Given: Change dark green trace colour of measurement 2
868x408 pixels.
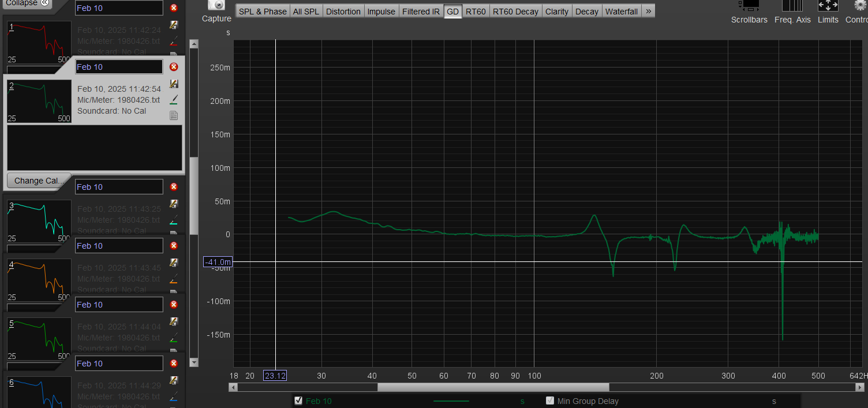Looking at the screenshot, I should pyautogui.click(x=174, y=100).
